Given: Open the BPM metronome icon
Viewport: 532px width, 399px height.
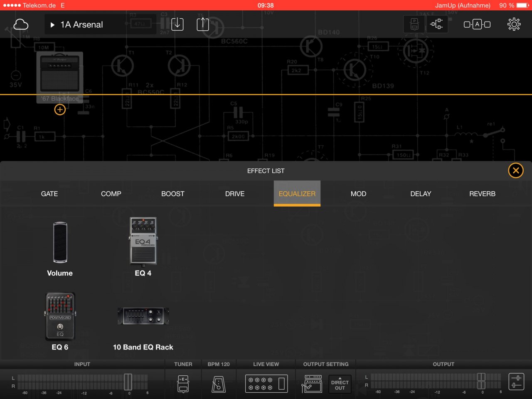Looking at the screenshot, I should tap(219, 384).
